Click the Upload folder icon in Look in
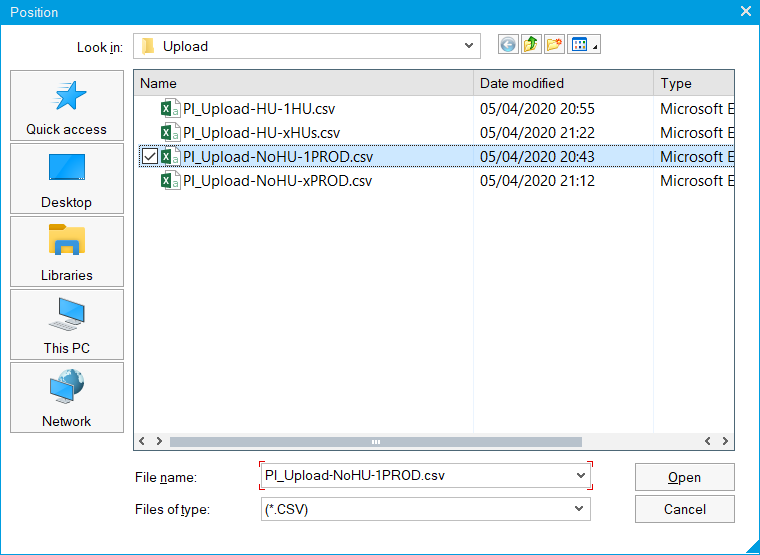Screen dimensions: 760x555 coord(148,46)
